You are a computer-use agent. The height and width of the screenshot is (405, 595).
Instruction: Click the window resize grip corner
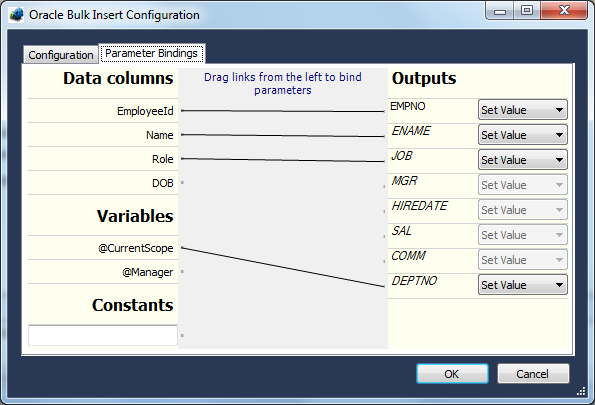pyautogui.click(x=581, y=391)
